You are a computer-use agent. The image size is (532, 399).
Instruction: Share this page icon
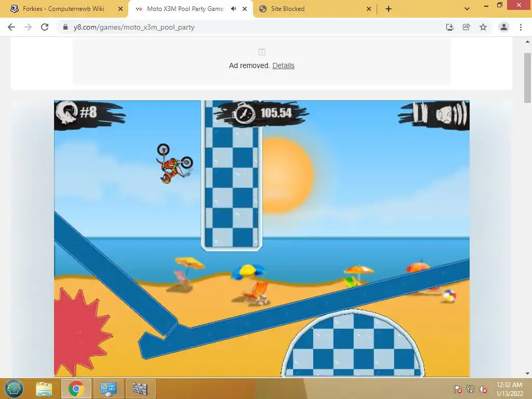tap(467, 27)
